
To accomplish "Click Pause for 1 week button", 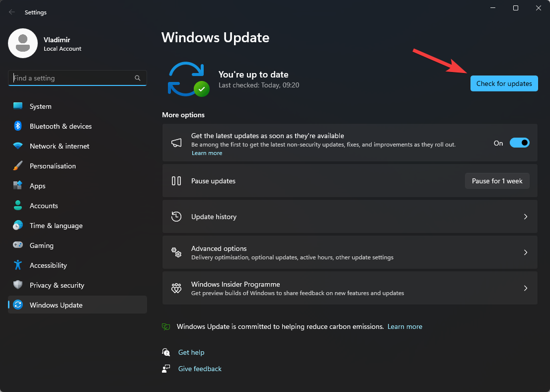I will coord(497,181).
